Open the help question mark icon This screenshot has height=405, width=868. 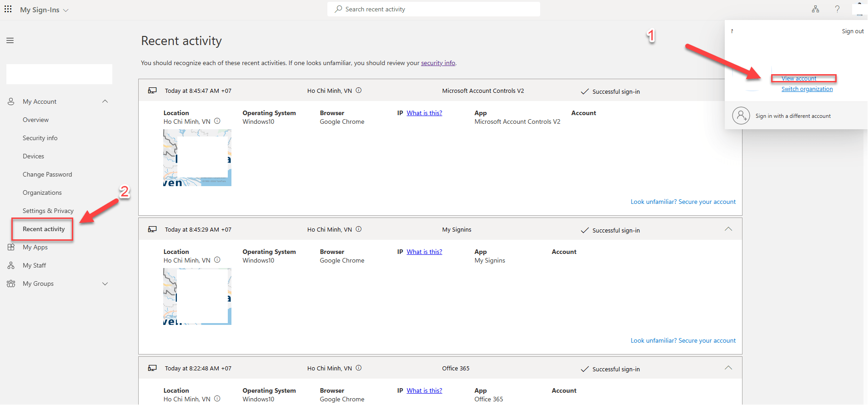(837, 9)
